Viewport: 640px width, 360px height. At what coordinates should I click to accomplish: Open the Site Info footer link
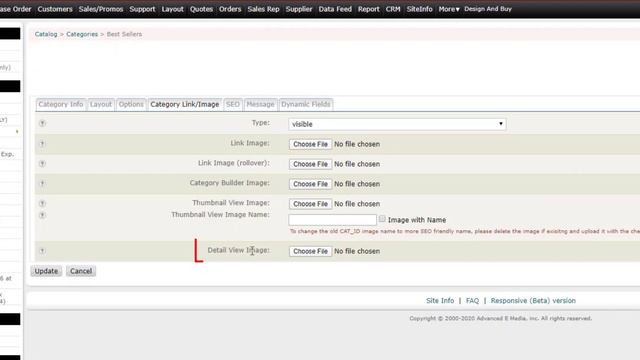[440, 301]
